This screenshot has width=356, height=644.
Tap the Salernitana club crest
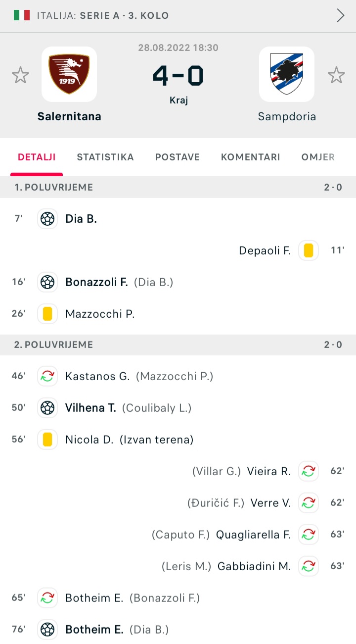tap(69, 74)
